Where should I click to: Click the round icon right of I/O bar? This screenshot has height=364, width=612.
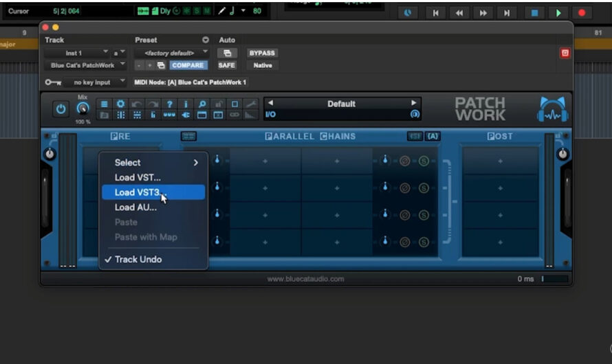415,114
